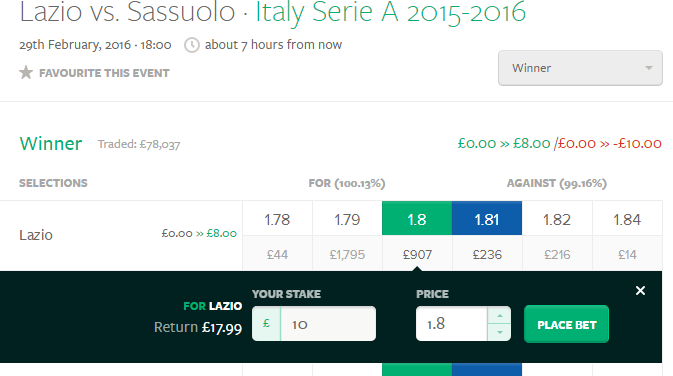Click into the Price input field
This screenshot has width=673, height=376.
[x=452, y=324]
